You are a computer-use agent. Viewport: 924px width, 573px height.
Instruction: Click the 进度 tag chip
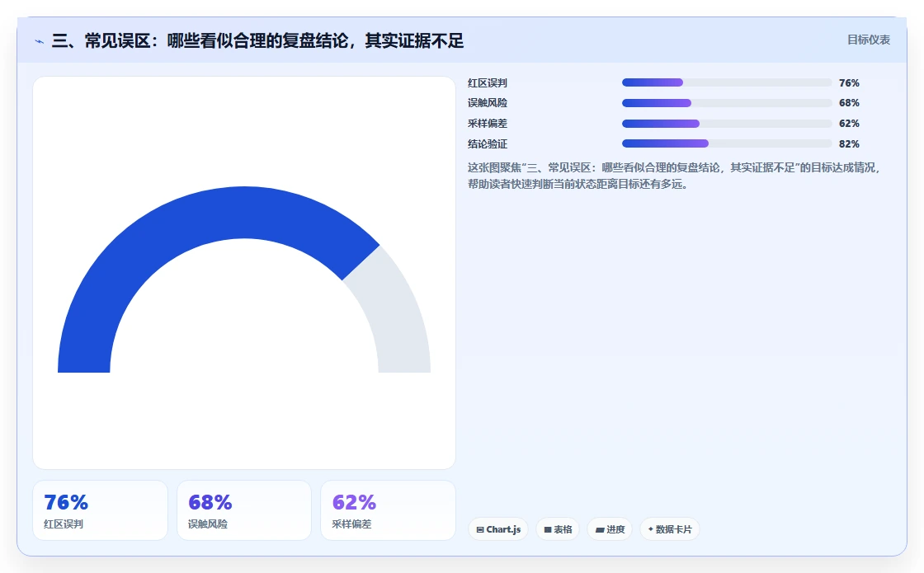pyautogui.click(x=610, y=528)
